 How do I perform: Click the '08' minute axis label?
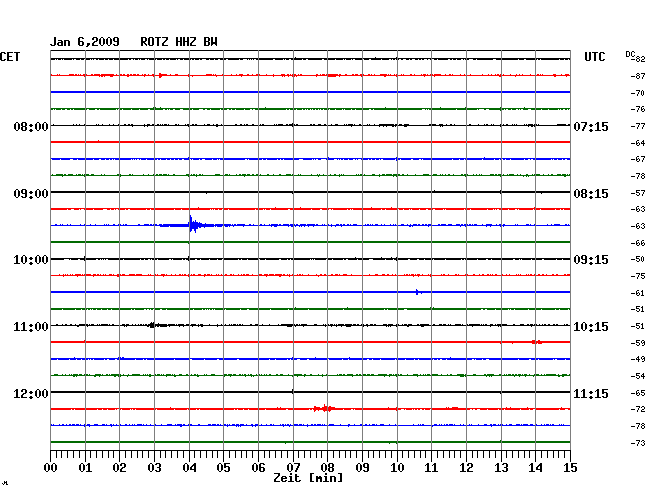coord(327,468)
